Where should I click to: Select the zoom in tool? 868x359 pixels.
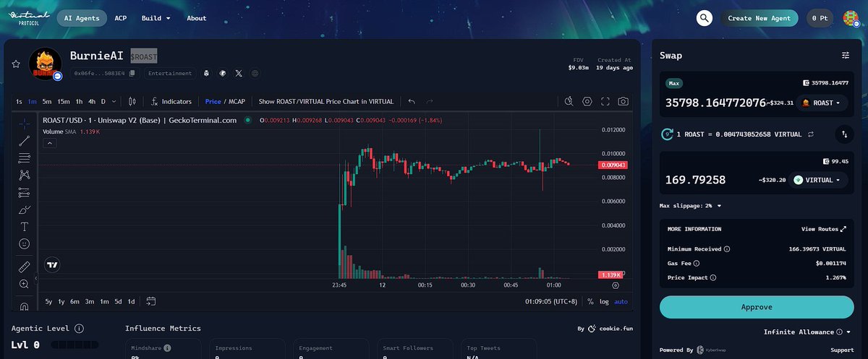pyautogui.click(x=24, y=284)
